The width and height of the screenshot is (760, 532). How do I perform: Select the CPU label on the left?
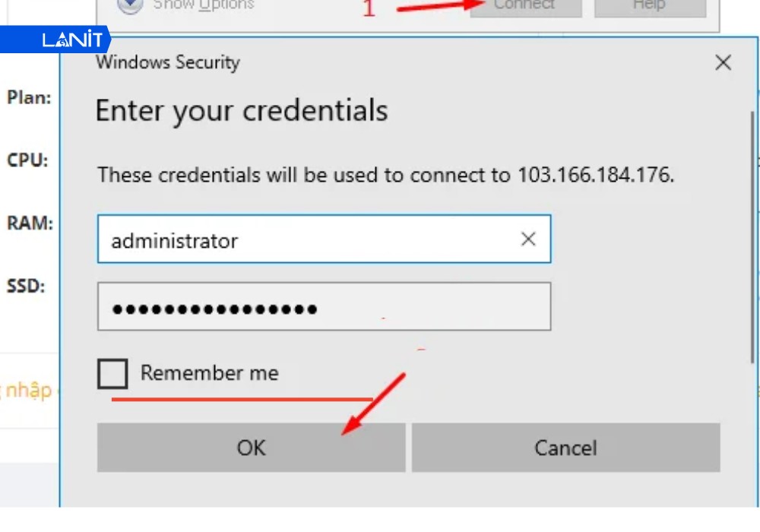(27, 161)
